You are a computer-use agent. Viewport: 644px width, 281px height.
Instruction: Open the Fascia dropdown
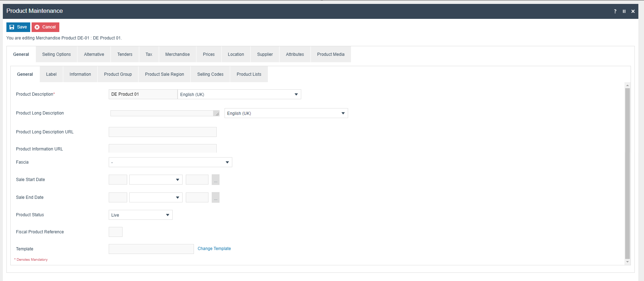coord(227,162)
